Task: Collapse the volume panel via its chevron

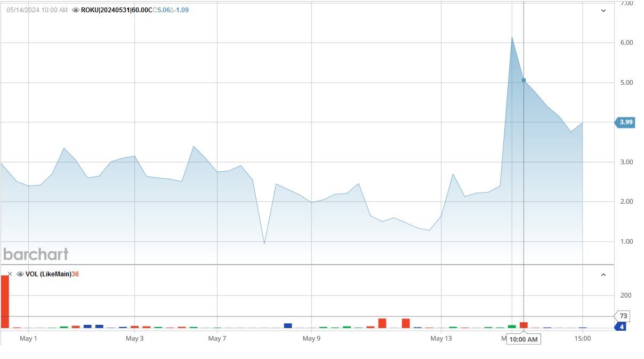Action: 603,274
